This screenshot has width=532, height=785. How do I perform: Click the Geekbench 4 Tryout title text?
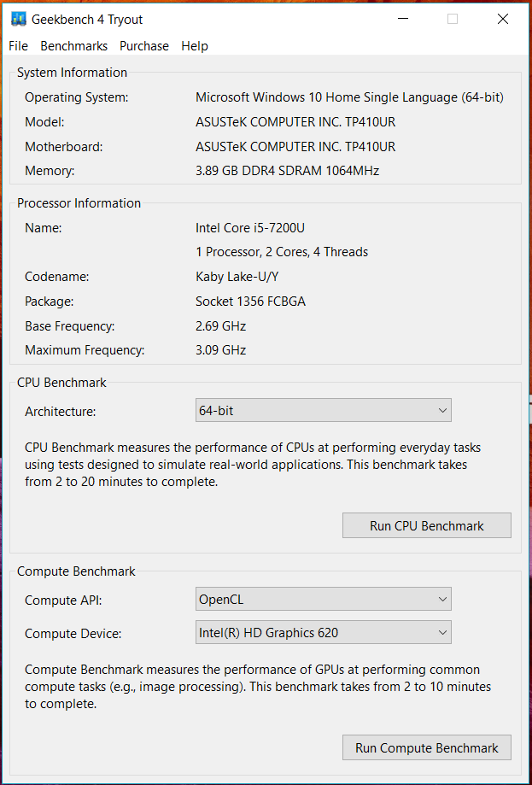click(x=86, y=19)
